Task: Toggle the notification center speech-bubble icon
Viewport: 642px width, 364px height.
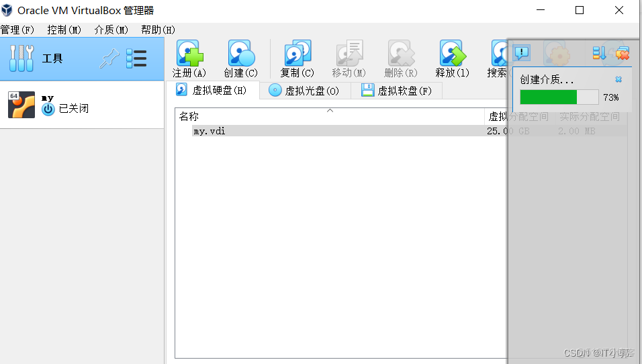Action: click(x=522, y=52)
